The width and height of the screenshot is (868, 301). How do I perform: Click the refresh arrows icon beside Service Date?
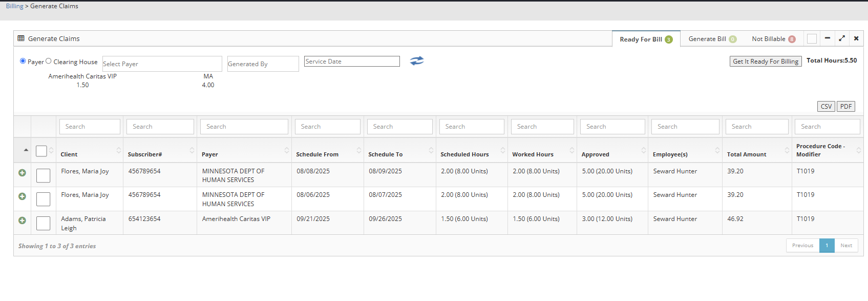[x=417, y=61]
